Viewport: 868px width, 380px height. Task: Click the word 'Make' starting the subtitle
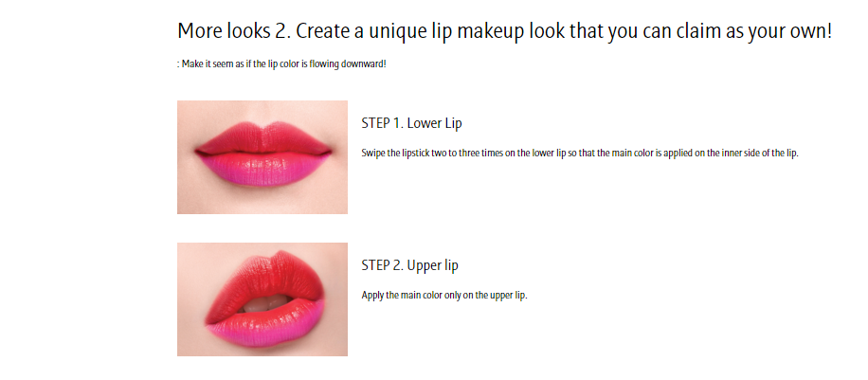coord(191,63)
